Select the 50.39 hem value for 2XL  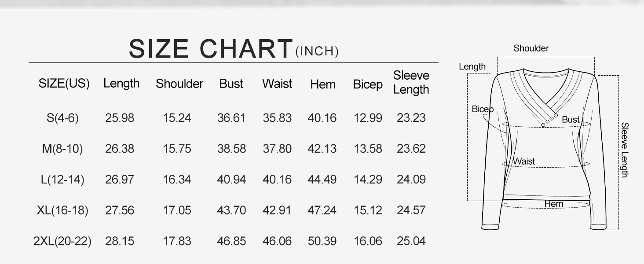tap(322, 241)
